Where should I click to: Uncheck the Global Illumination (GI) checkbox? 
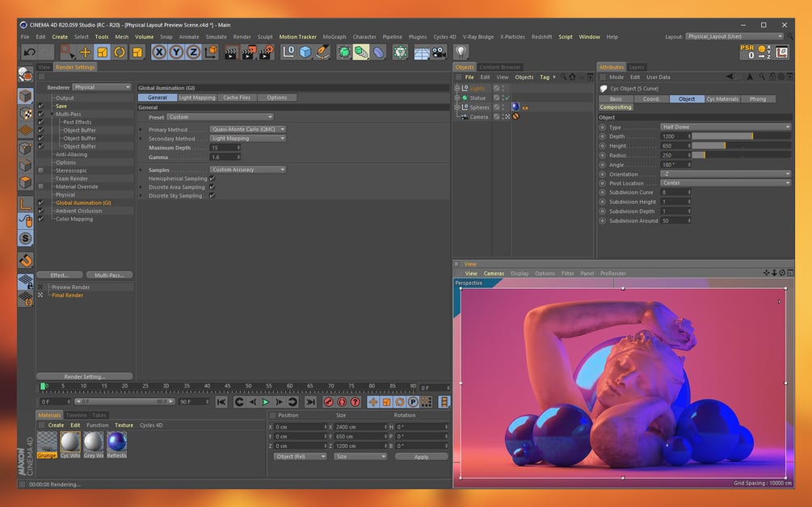(41, 203)
